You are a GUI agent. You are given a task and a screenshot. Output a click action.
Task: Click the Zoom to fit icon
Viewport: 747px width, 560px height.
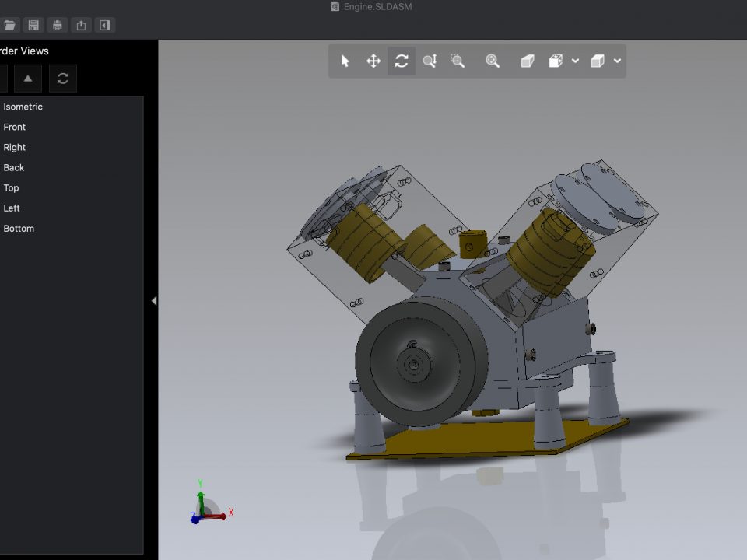(493, 61)
